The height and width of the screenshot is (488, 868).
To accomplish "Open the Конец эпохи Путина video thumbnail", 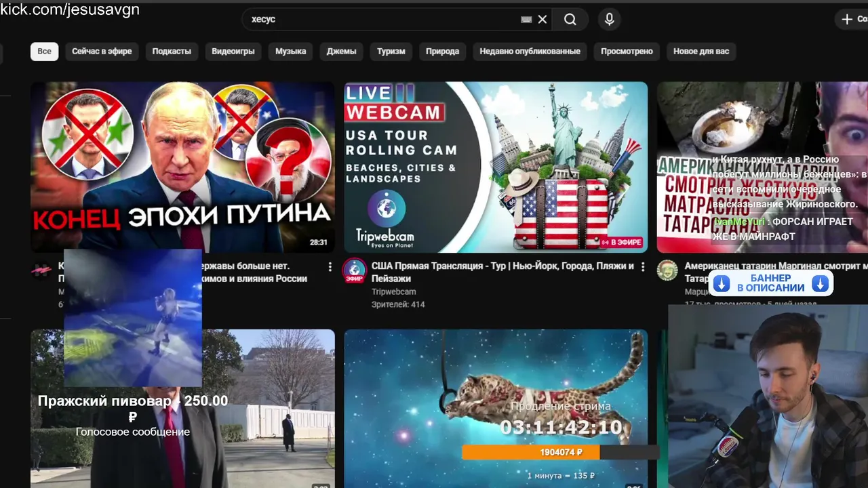I will pos(182,167).
